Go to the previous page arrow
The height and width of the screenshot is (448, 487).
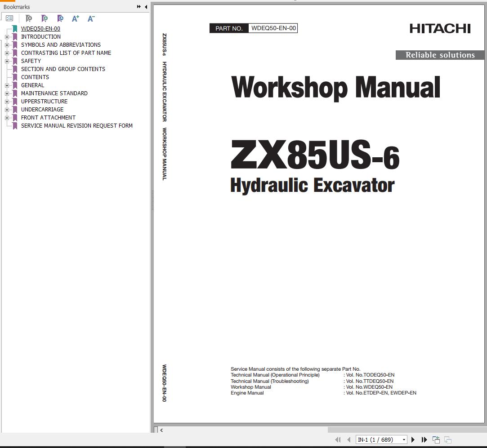(x=349, y=439)
